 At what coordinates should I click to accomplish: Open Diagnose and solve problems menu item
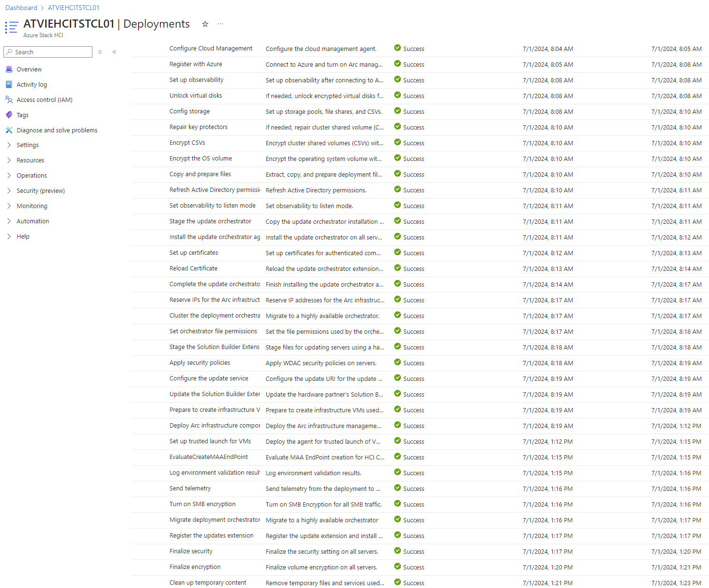tap(57, 130)
